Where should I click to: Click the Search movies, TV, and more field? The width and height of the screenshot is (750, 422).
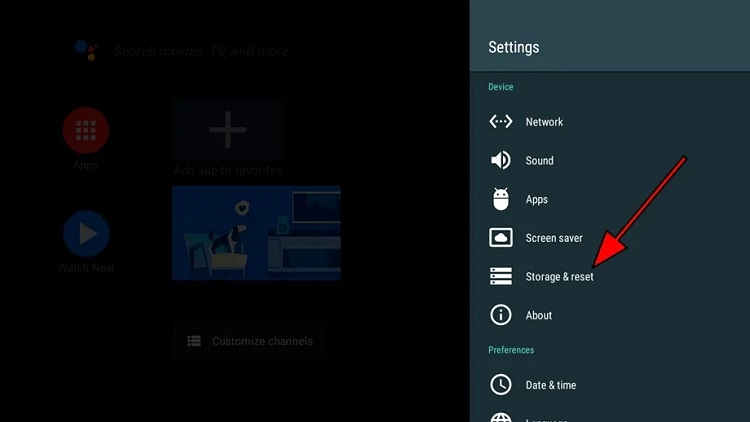201,51
